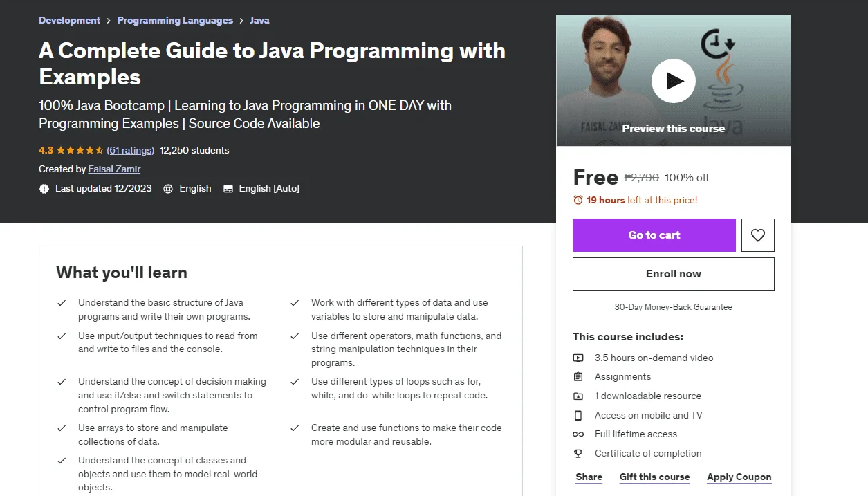868x496 pixels.
Task: Click the mobile access icon
Action: 578,415
